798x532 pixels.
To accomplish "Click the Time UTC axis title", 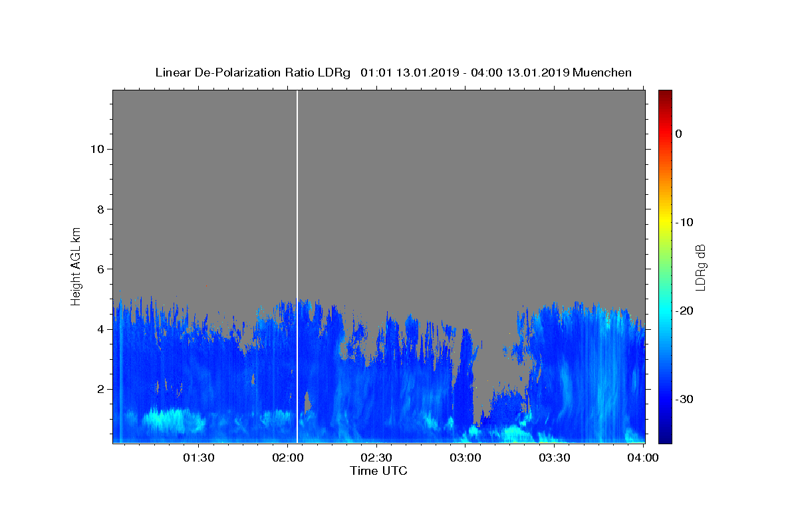I will 378,471.
